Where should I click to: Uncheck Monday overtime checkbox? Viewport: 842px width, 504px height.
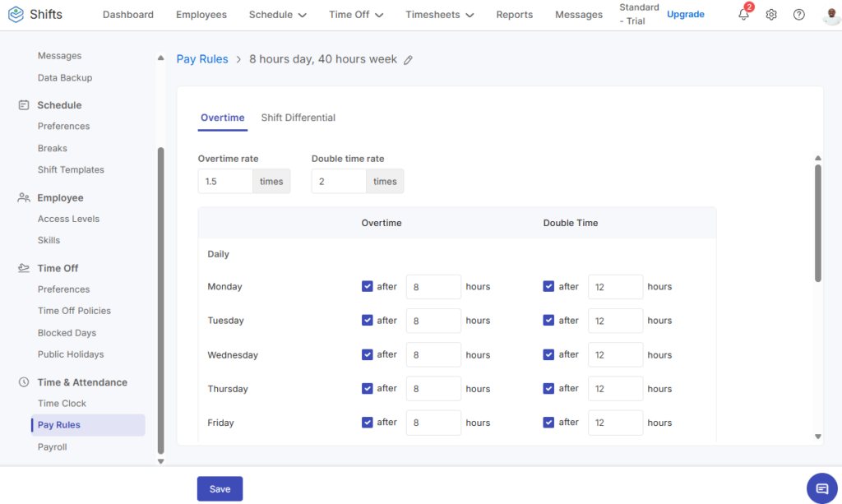tap(368, 286)
